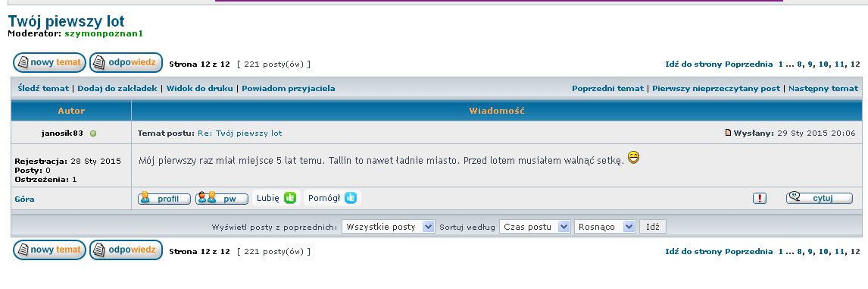Click the green online status dot by janosik83
This screenshot has height=289, width=868.
pyautogui.click(x=93, y=134)
